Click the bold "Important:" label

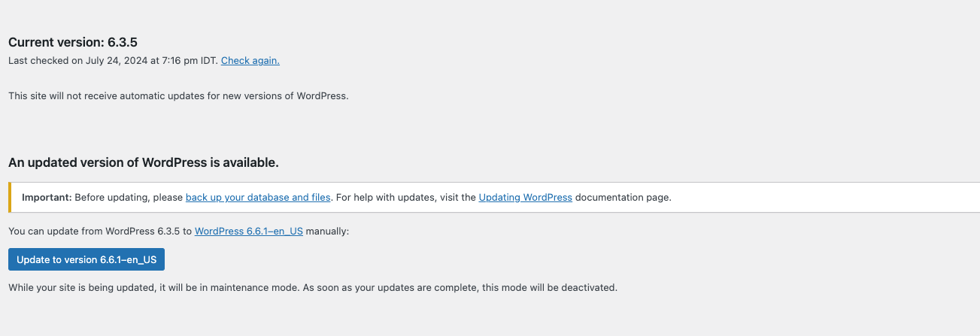pos(47,198)
